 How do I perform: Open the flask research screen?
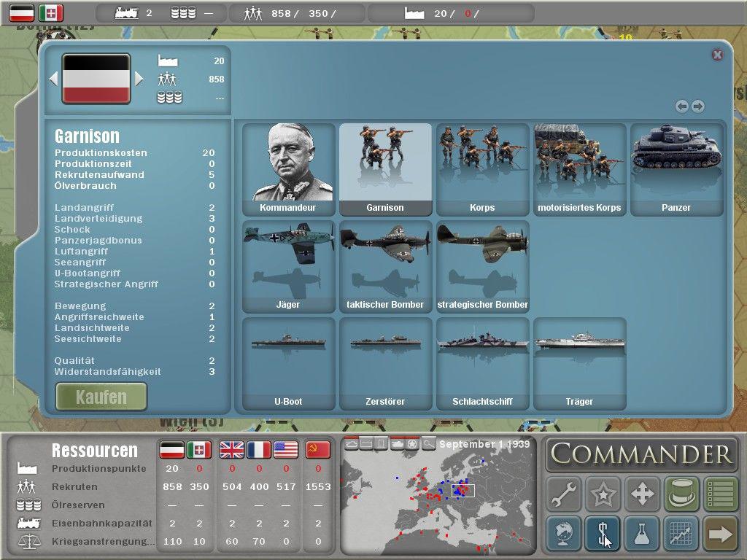click(x=642, y=533)
